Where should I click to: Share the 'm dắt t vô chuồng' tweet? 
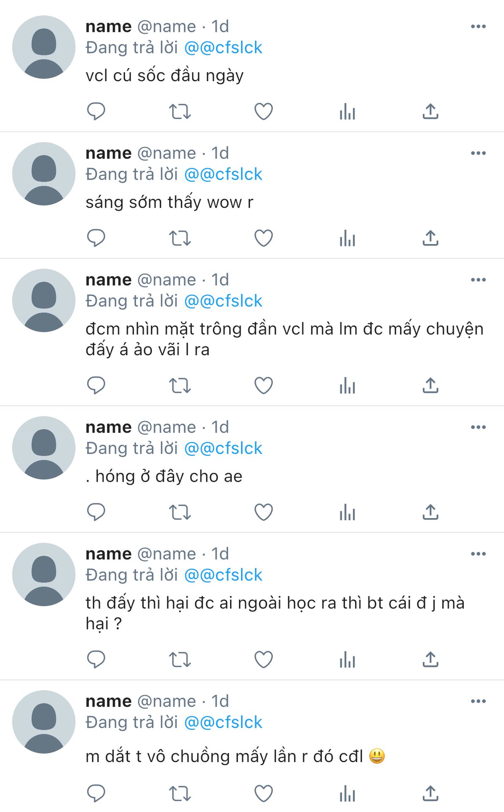pyautogui.click(x=430, y=793)
